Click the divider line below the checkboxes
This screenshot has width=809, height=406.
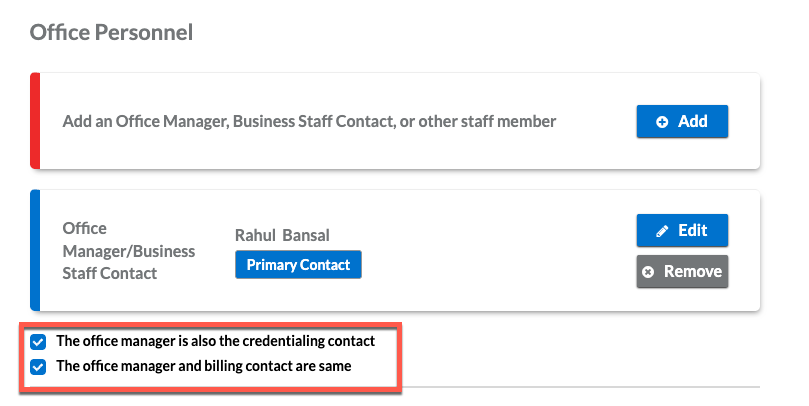click(x=580, y=385)
